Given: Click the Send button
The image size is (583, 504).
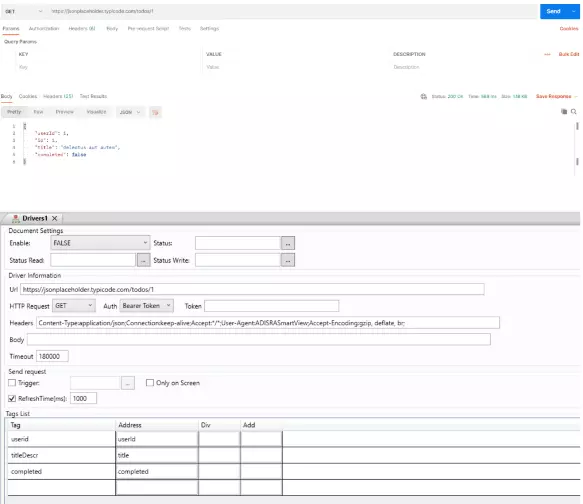Looking at the screenshot, I should pos(553,11).
